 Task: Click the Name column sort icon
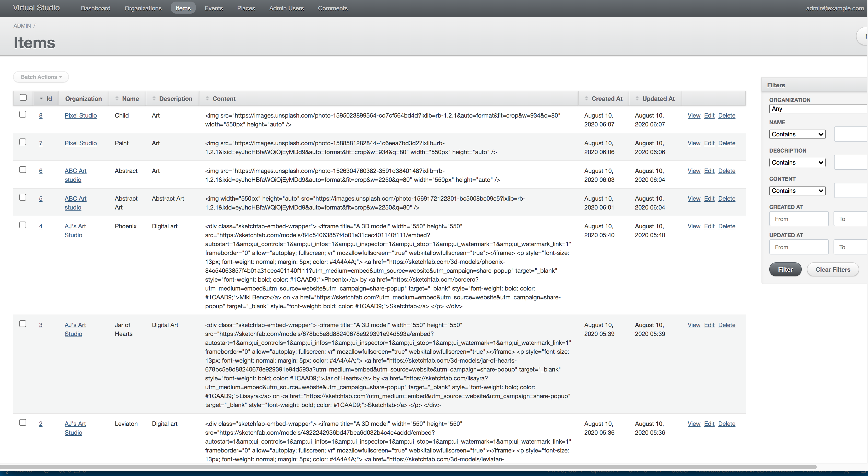coord(117,98)
